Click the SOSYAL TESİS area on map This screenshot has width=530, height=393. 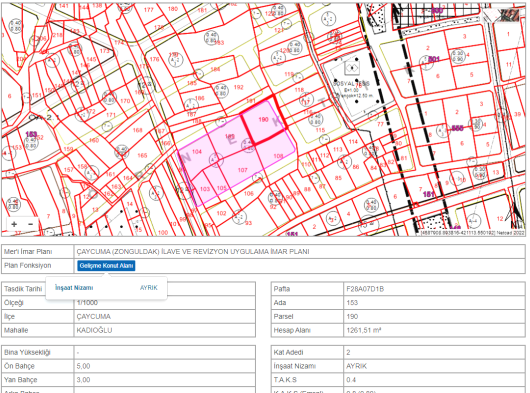(352, 83)
